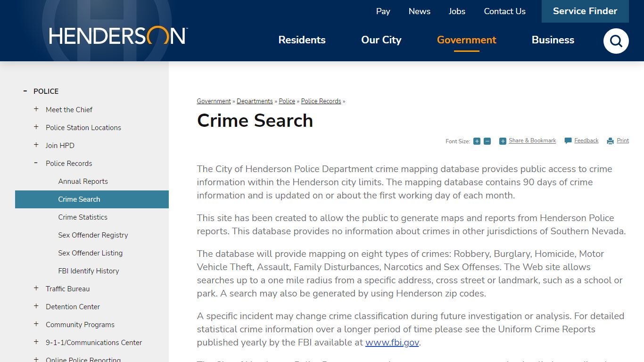The height and width of the screenshot is (362, 644).
Task: Go to the Henderson logo homepage
Action: point(118,36)
